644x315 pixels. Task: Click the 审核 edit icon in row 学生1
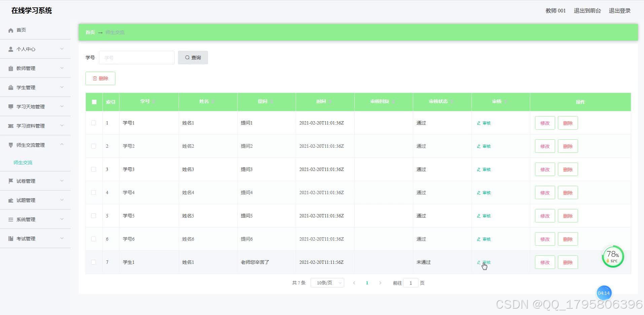point(479,262)
